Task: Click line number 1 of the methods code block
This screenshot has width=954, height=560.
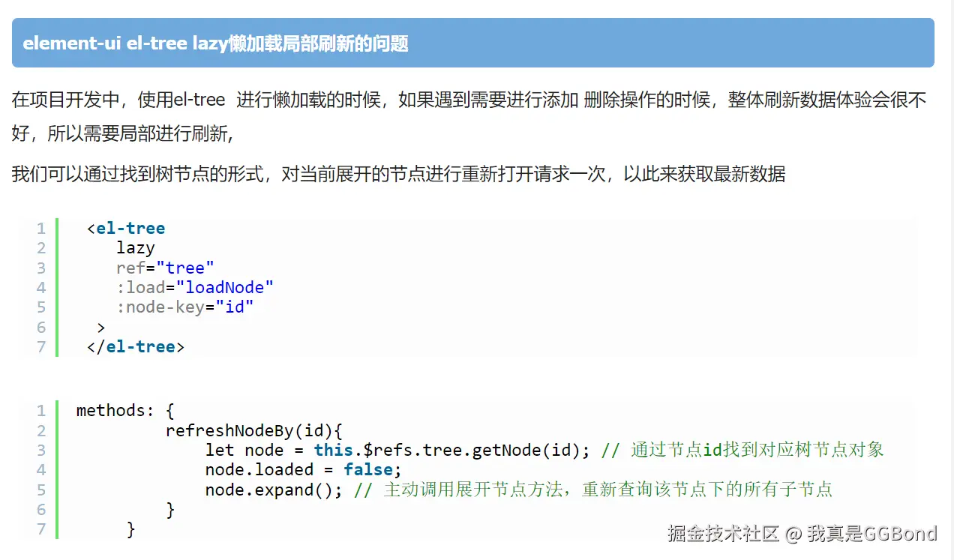Action: [41, 411]
